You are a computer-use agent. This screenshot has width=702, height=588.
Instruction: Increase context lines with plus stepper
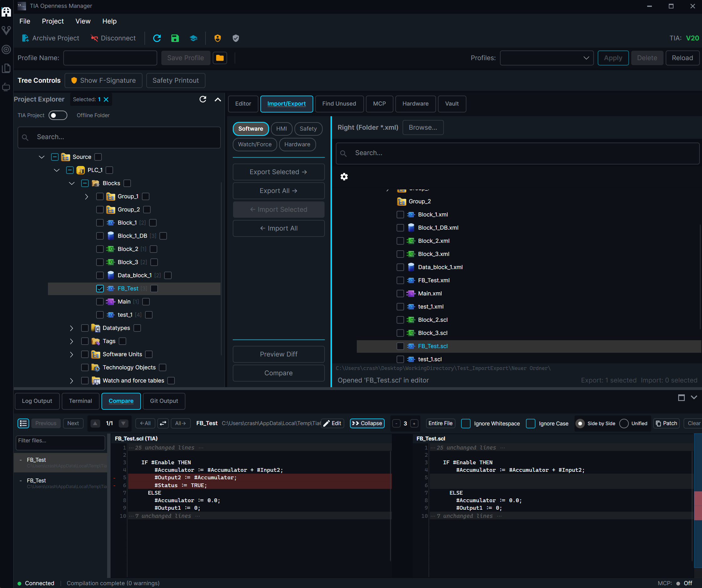[414, 424]
